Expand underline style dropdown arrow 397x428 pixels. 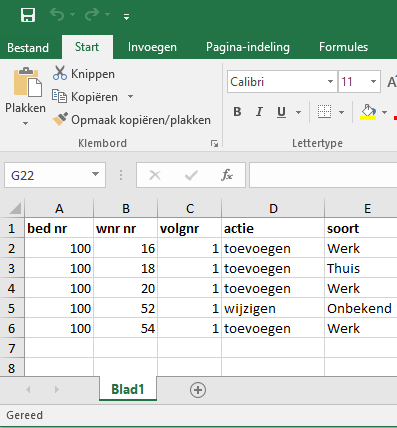tap(298, 112)
